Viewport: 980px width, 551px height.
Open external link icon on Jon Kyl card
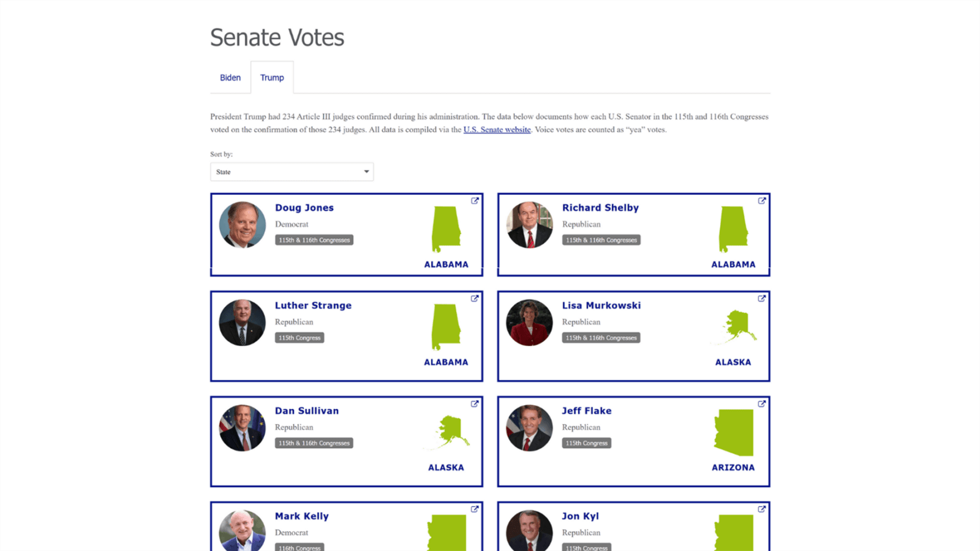coord(762,509)
